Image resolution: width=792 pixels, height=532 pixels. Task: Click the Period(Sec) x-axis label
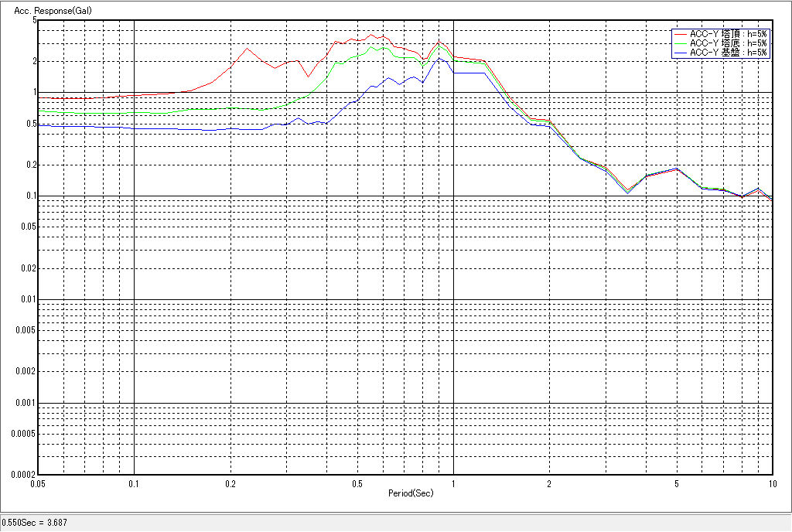point(411,493)
